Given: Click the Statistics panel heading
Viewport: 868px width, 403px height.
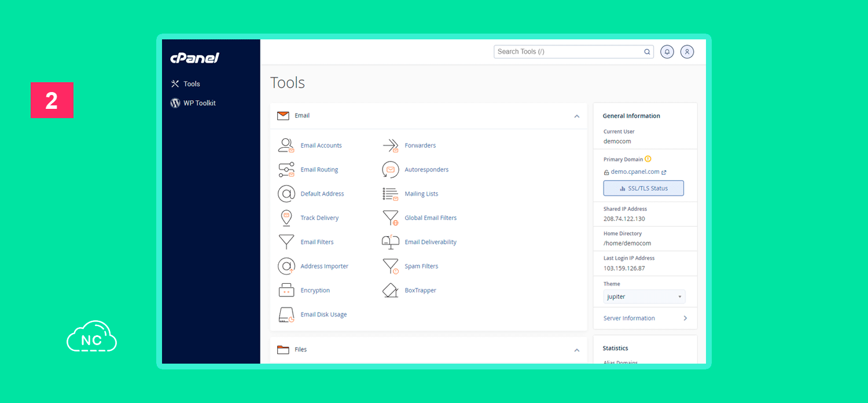Looking at the screenshot, I should pos(615,349).
